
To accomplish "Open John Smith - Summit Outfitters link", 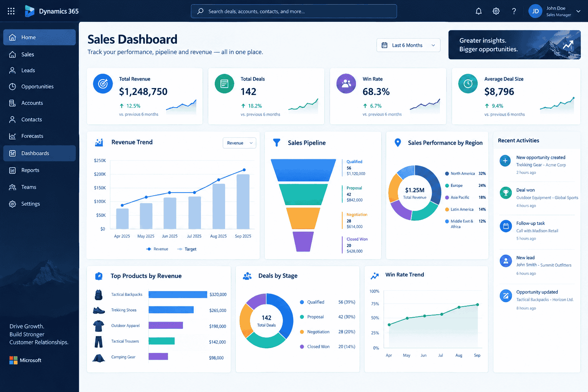I will tap(544, 265).
